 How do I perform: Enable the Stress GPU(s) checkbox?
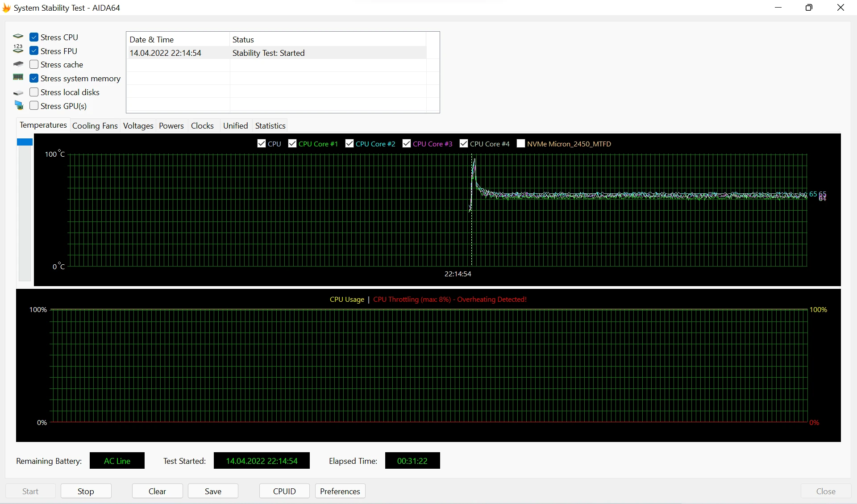click(x=34, y=106)
